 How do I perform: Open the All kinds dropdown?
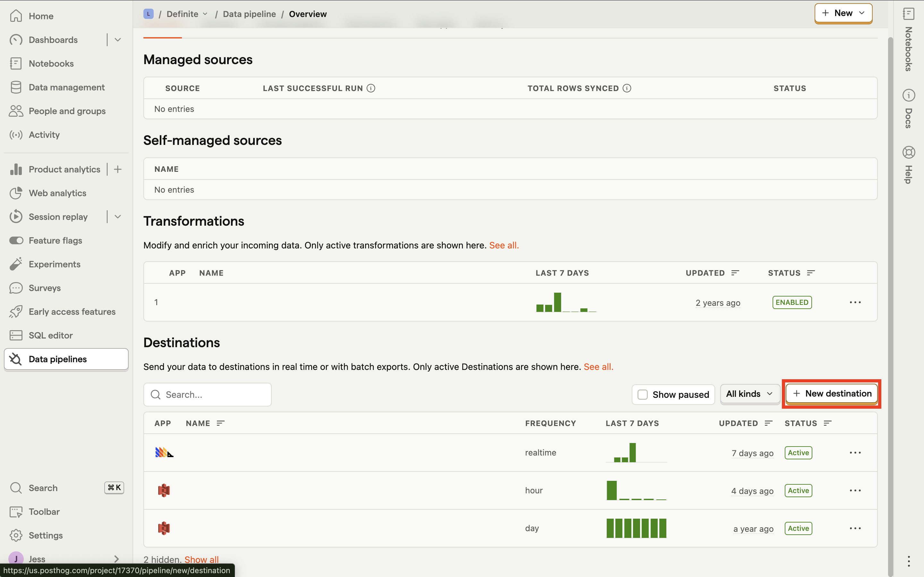[749, 394]
